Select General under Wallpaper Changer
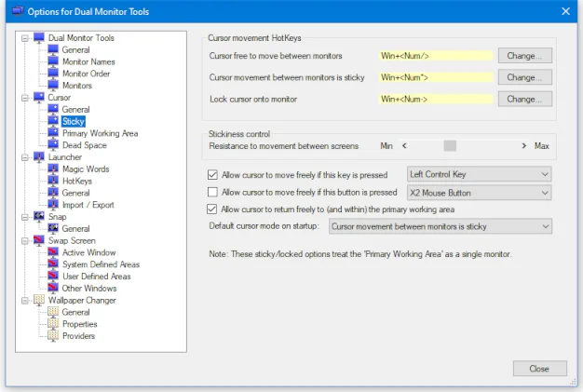 point(75,312)
